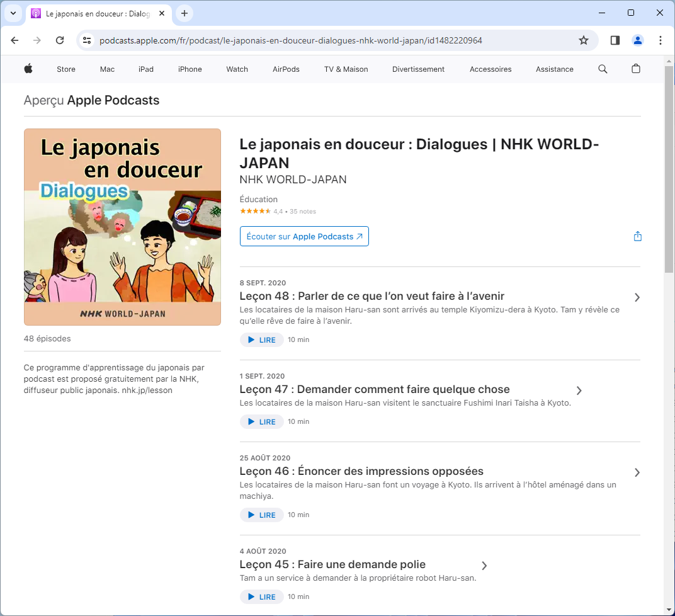
Task: Click Écouter sur Apple Podcasts button
Action: pos(304,236)
